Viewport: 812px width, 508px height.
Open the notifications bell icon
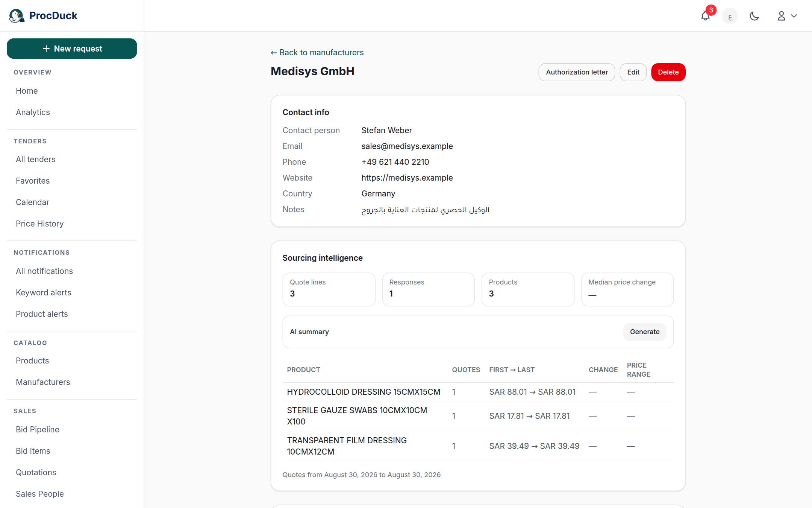pyautogui.click(x=706, y=16)
